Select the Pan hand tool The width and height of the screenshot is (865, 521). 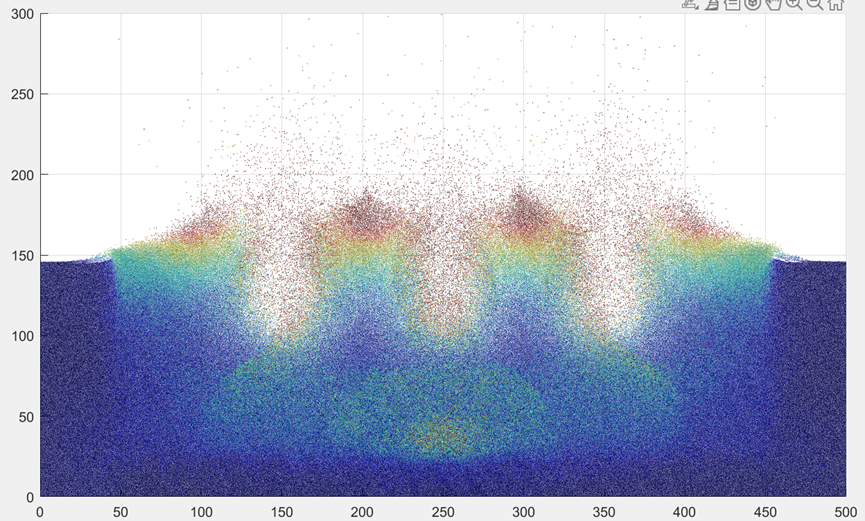[x=773, y=4]
